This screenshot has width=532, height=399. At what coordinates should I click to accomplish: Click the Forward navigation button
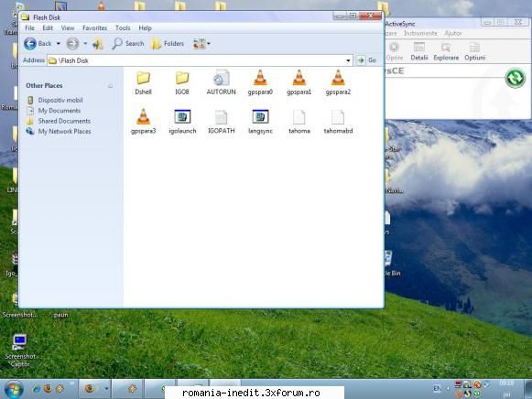click(72, 43)
